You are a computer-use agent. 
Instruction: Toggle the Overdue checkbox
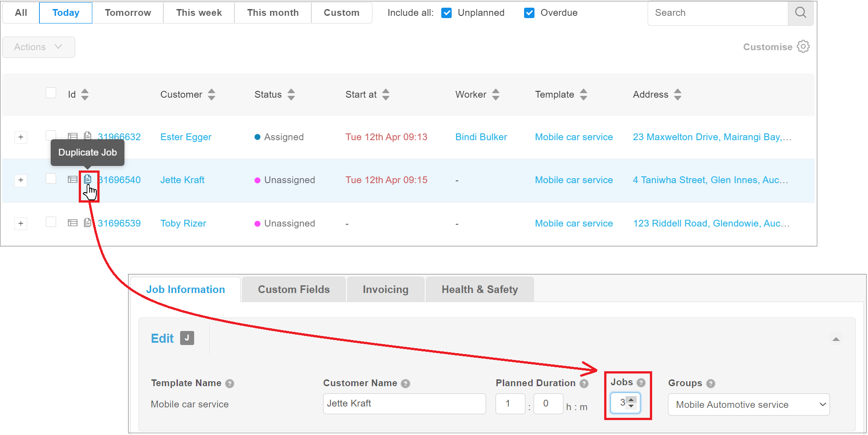coord(529,13)
